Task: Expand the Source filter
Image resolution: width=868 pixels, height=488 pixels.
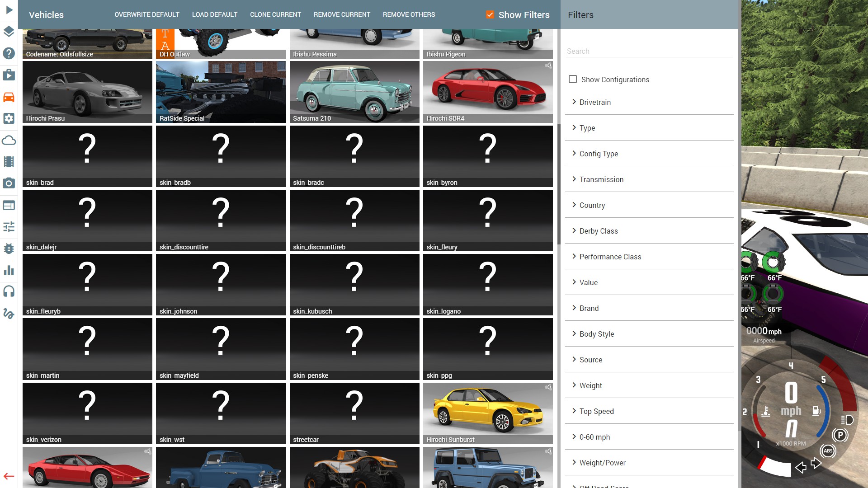Action: click(x=649, y=360)
